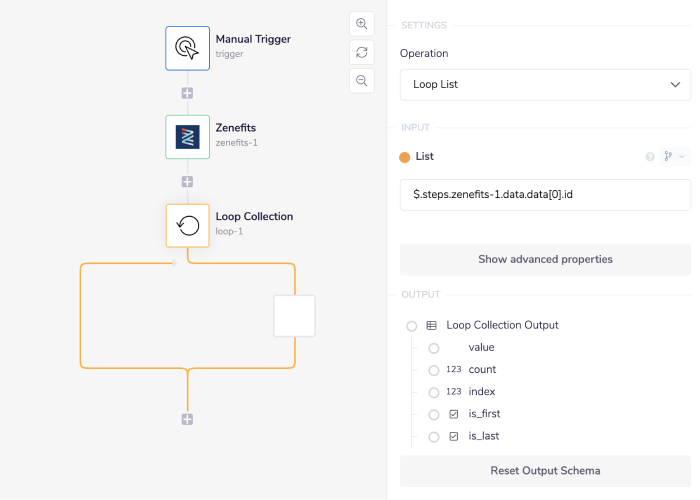This screenshot has height=500, width=700.
Task: Zoom in on the workflow canvas
Action: point(361,24)
